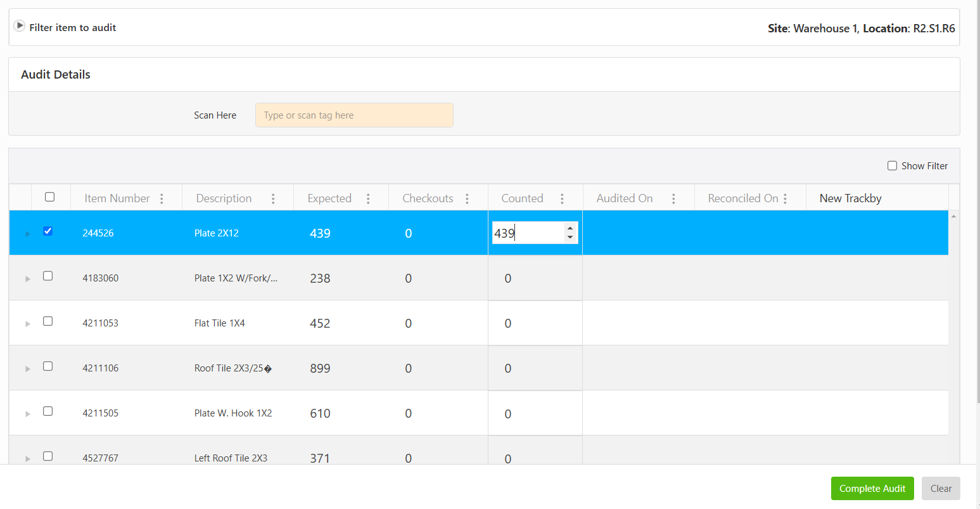
Task: Select item number 4183060 text
Action: coord(100,278)
